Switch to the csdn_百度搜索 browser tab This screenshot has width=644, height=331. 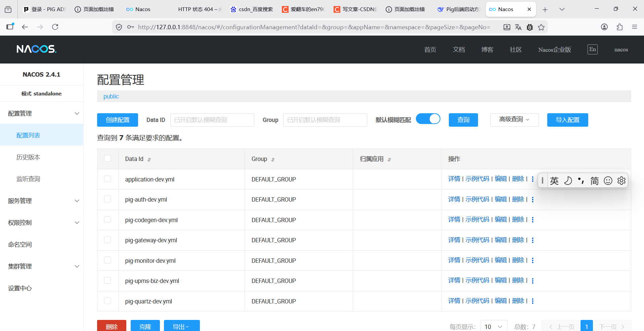(x=252, y=9)
